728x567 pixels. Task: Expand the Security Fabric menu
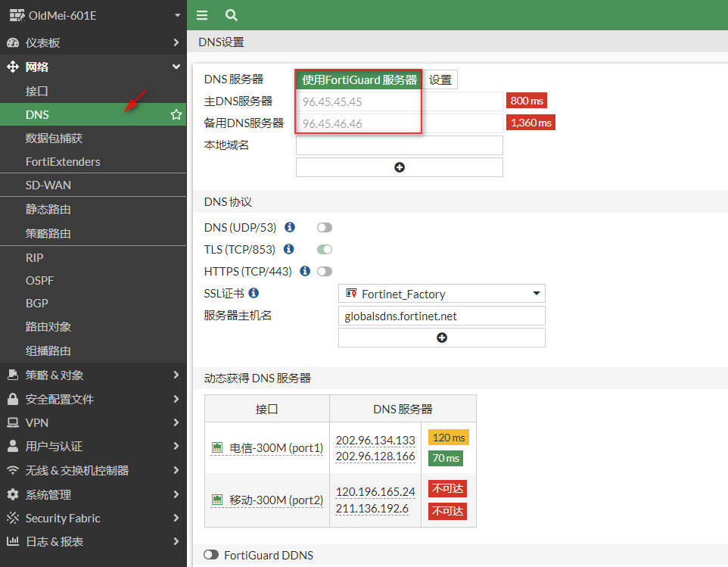pyautogui.click(x=93, y=518)
